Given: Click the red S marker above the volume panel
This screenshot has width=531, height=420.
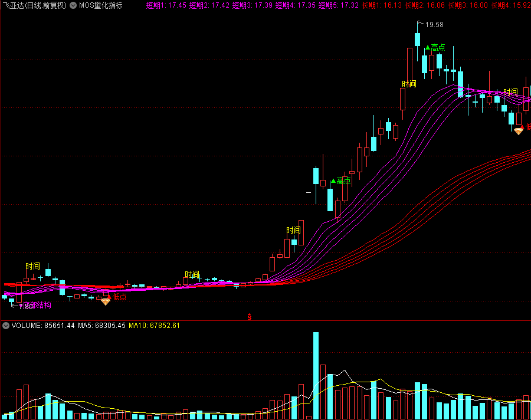Looking at the screenshot, I should pos(249,317).
